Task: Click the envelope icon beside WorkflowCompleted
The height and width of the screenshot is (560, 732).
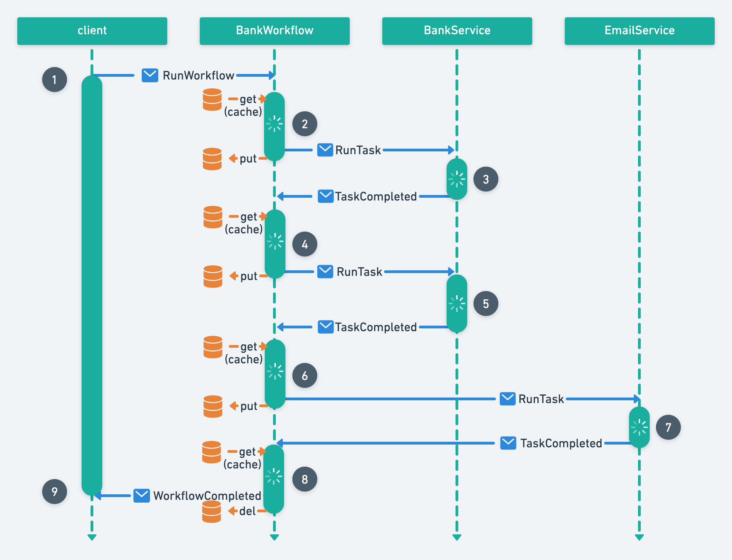Action: 142,496
